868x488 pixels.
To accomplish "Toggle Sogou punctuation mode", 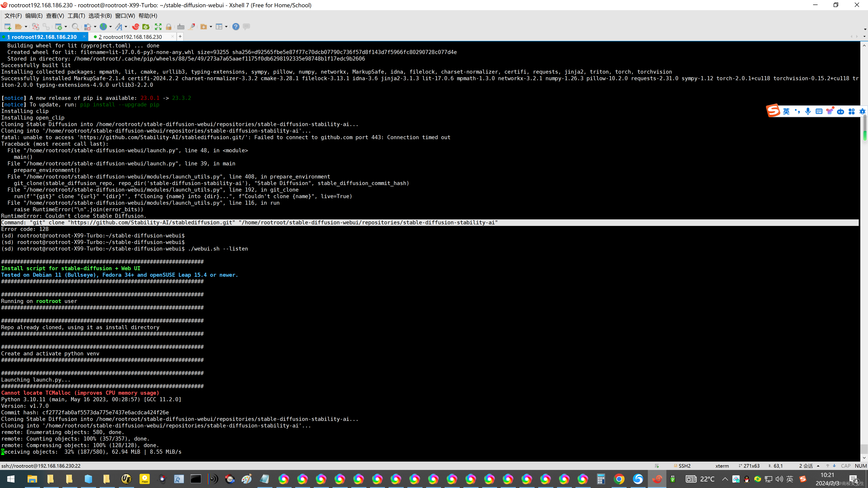I will [797, 111].
